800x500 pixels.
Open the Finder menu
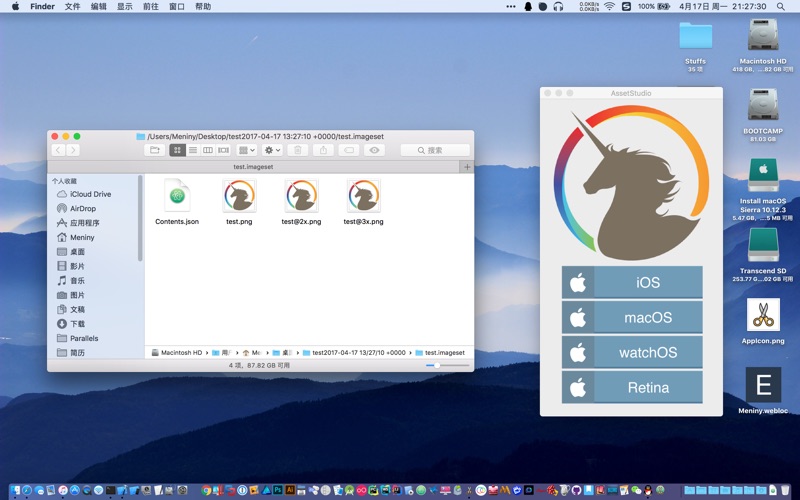42,6
